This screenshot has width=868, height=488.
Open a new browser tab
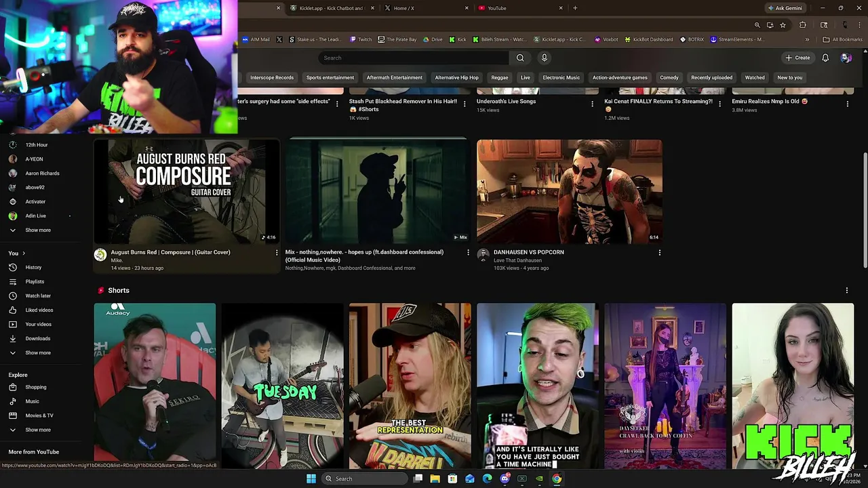[575, 8]
